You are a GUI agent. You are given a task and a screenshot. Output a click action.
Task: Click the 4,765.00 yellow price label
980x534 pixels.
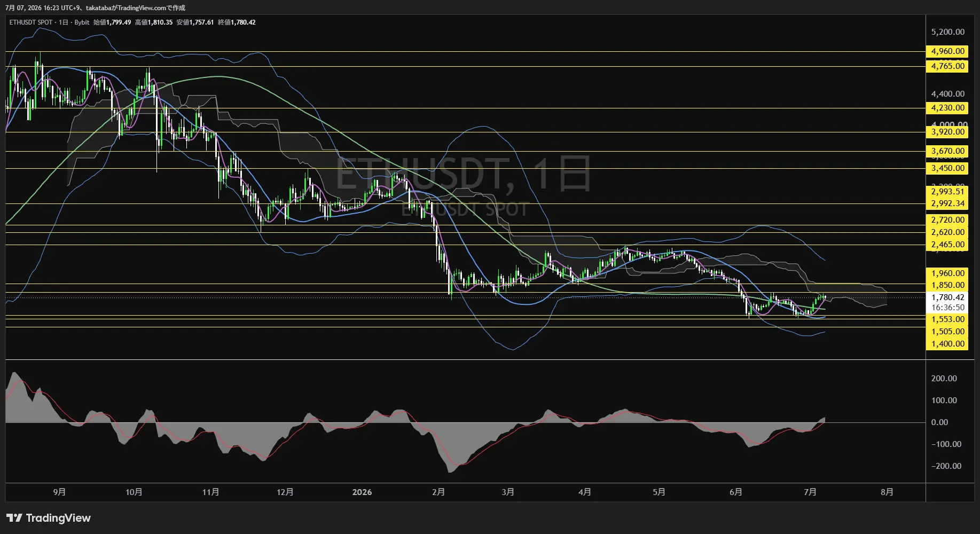[947, 66]
